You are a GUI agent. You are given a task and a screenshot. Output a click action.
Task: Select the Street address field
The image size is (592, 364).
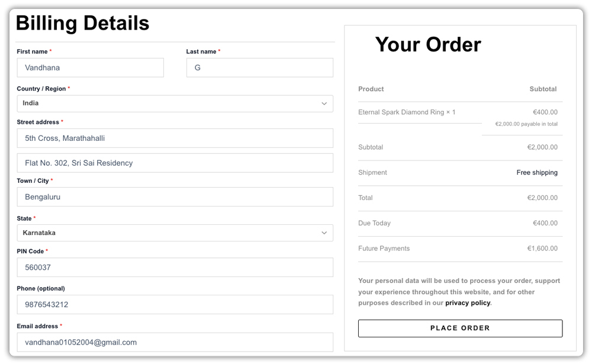[x=175, y=138]
